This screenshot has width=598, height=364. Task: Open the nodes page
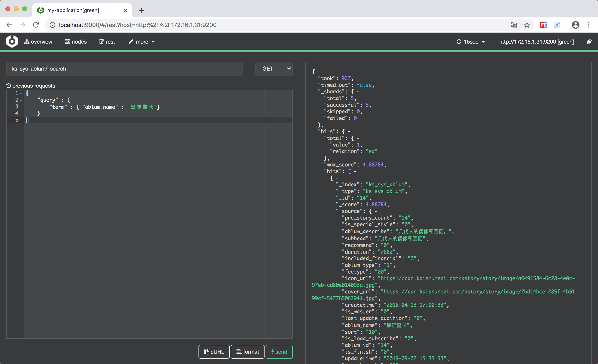76,42
